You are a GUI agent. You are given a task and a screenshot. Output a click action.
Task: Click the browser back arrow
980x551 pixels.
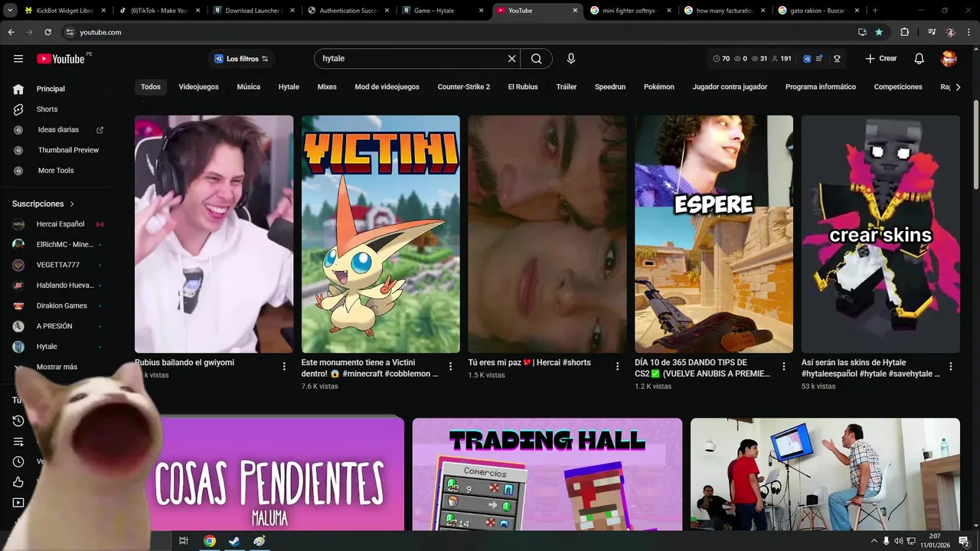coord(11,32)
